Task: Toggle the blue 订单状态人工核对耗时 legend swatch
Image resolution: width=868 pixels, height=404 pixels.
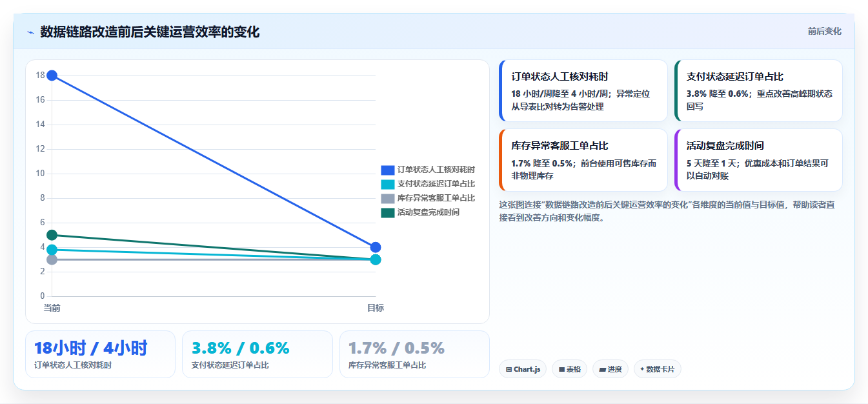Action: tap(387, 170)
